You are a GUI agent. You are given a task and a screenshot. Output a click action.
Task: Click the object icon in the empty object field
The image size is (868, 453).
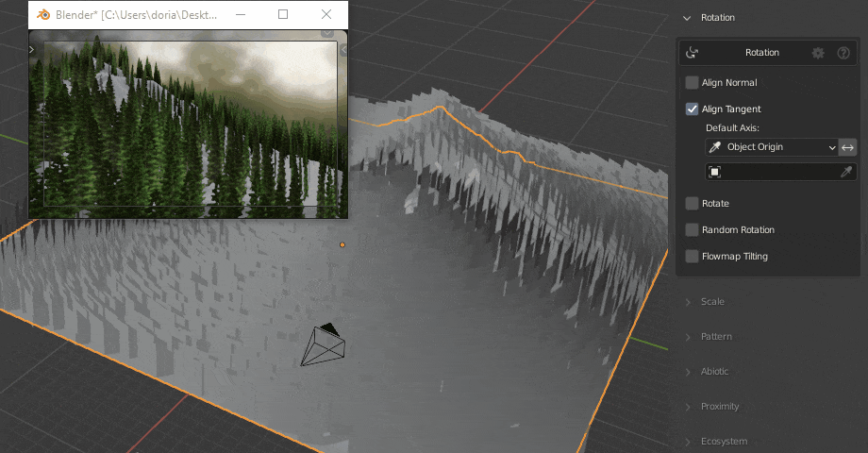[714, 172]
